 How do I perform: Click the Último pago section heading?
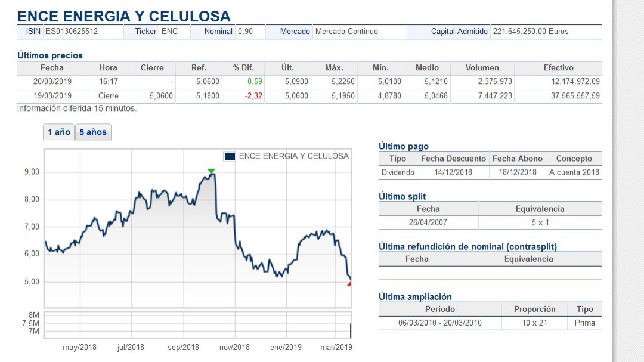(x=403, y=146)
